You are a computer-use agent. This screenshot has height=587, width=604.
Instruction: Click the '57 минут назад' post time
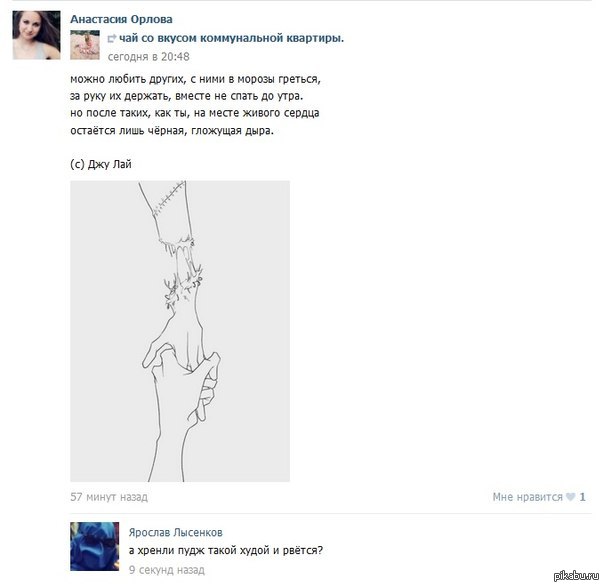pyautogui.click(x=109, y=497)
